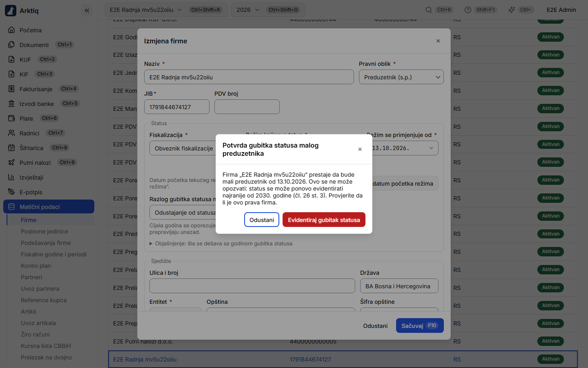Click the Evidentiraj gubitak statusa button
The width and height of the screenshot is (588, 368).
point(324,220)
